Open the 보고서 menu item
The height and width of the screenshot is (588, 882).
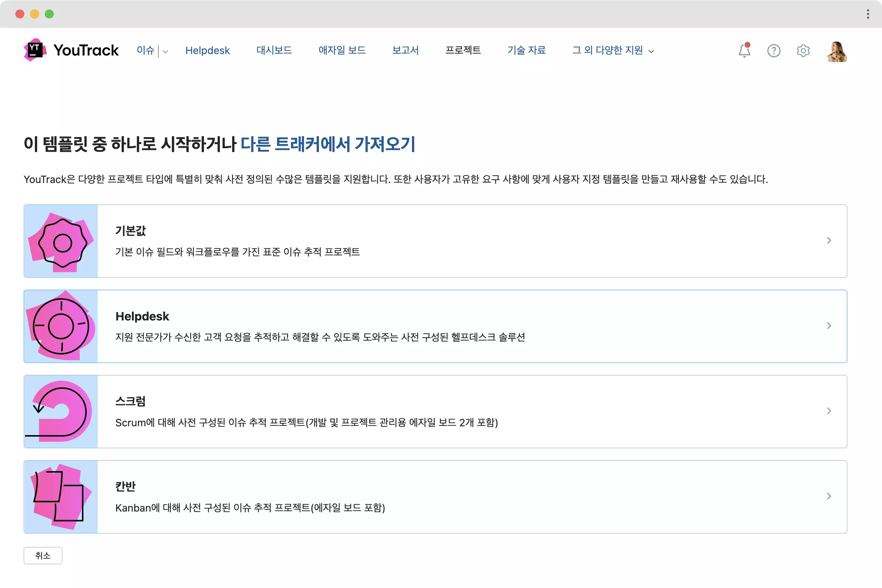tap(405, 50)
